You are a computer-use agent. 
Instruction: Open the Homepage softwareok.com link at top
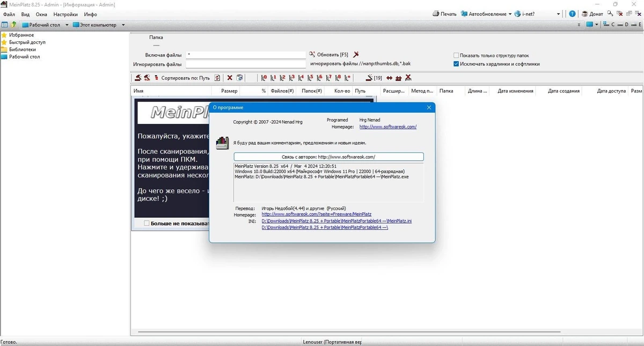[388, 127]
